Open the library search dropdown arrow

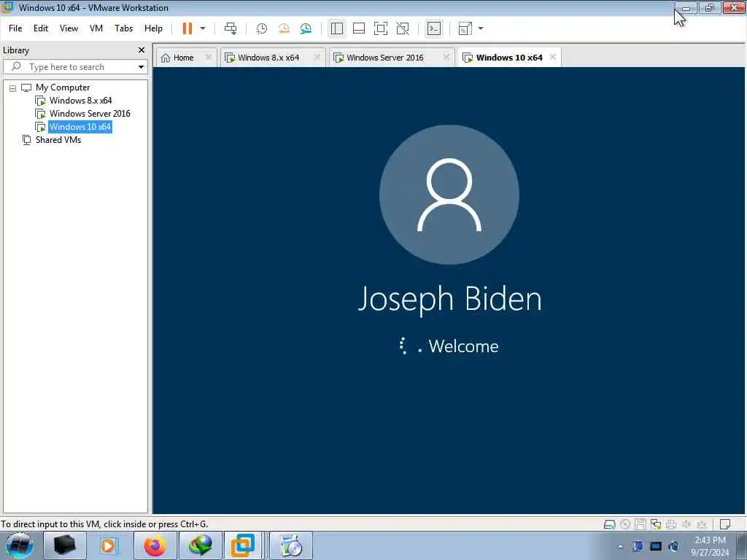click(141, 67)
